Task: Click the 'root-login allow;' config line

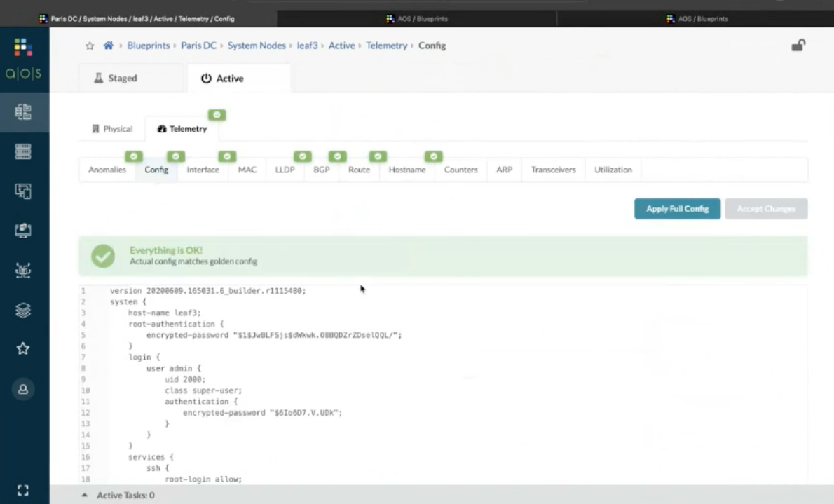Action: (x=203, y=479)
